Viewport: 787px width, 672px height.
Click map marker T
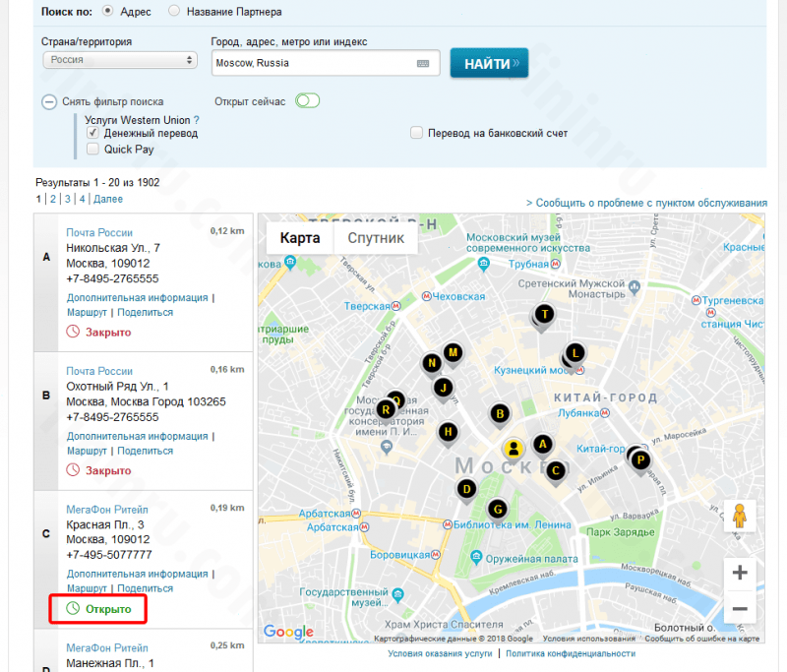(x=545, y=315)
